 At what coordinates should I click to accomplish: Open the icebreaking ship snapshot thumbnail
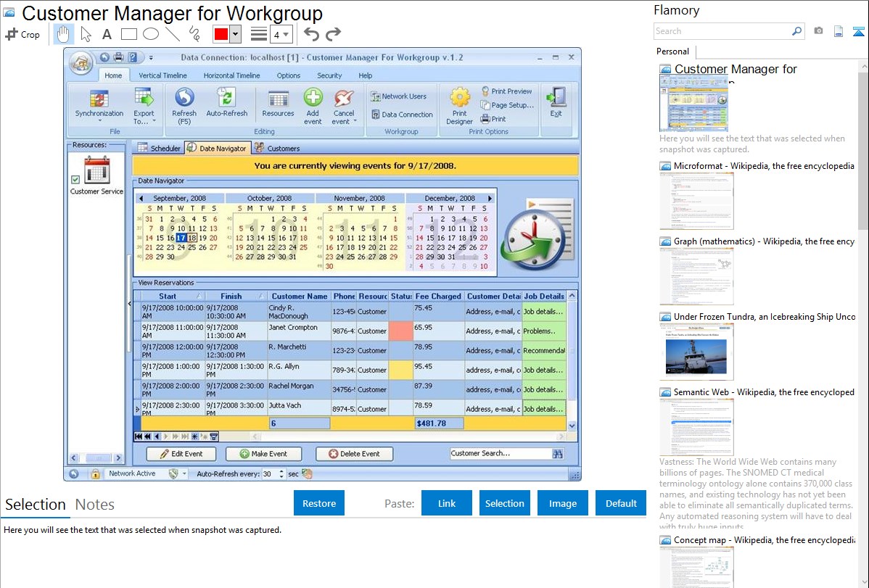[x=696, y=352]
